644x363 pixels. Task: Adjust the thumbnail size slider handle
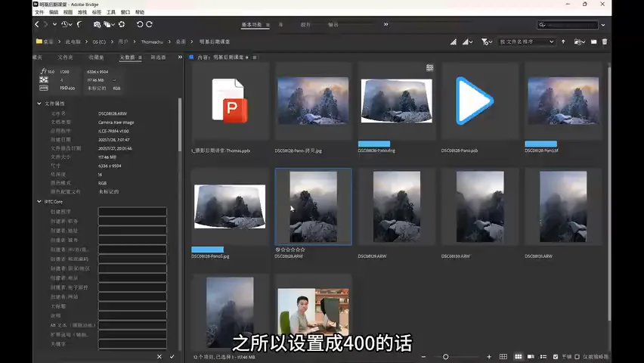pos(446,357)
